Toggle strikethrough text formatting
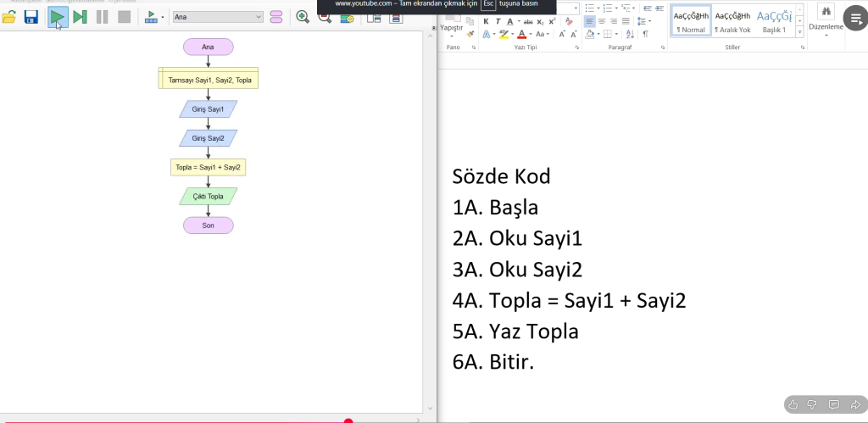868x423 pixels. (528, 21)
